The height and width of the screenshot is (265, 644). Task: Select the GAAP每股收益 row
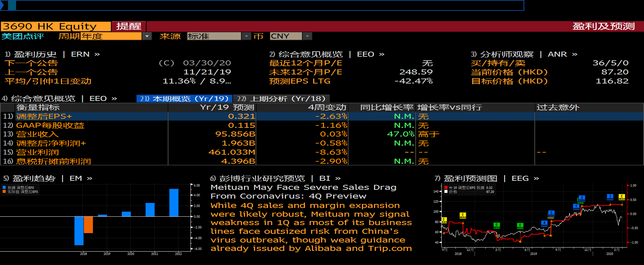click(x=322, y=125)
